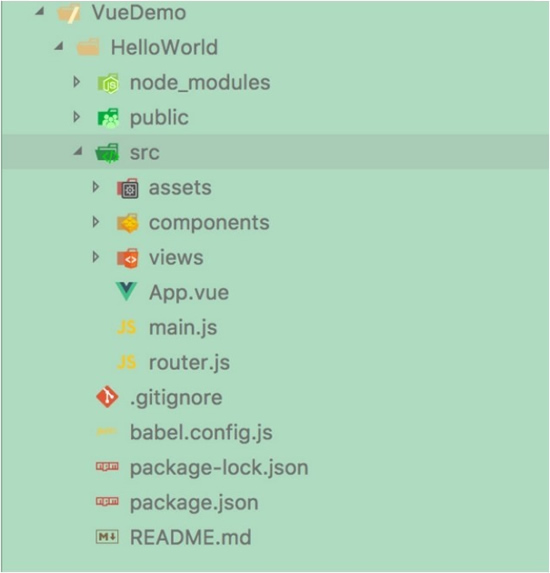
Task: Select the router.js file
Action: point(189,363)
